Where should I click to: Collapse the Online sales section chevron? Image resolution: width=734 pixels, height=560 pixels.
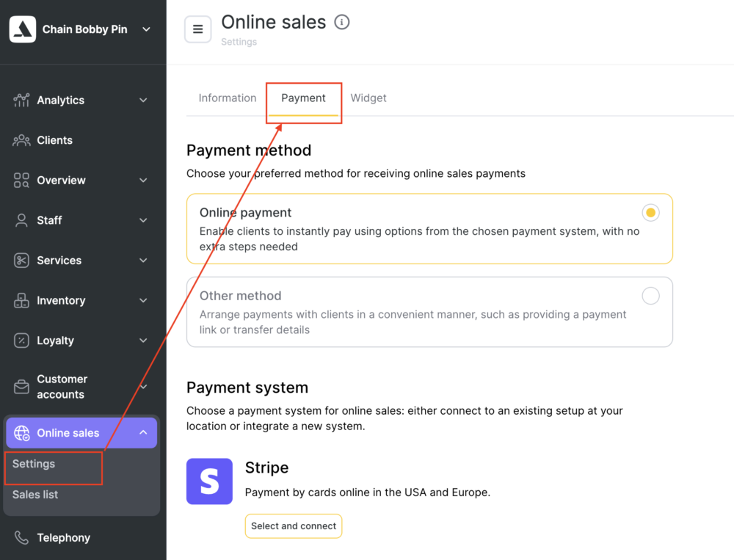click(x=143, y=432)
